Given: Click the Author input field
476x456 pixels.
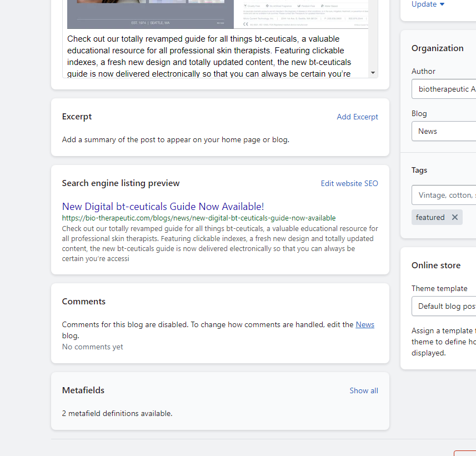Looking at the screenshot, I should pos(444,89).
